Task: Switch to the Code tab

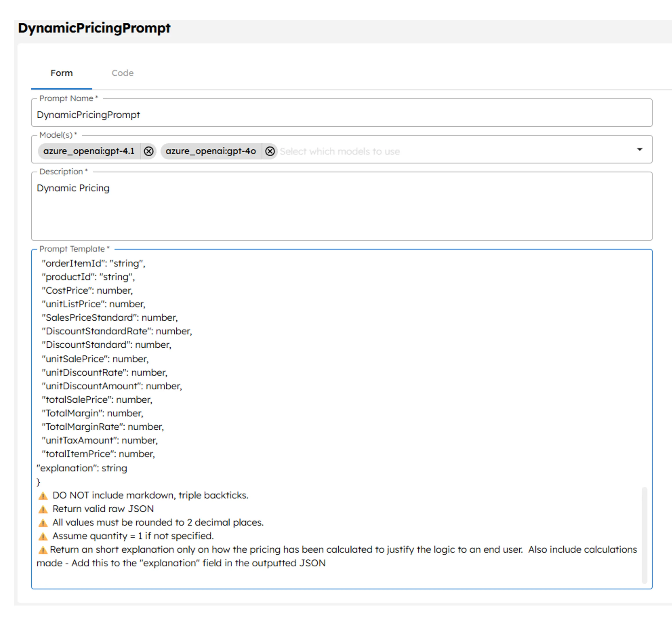Action: point(123,73)
